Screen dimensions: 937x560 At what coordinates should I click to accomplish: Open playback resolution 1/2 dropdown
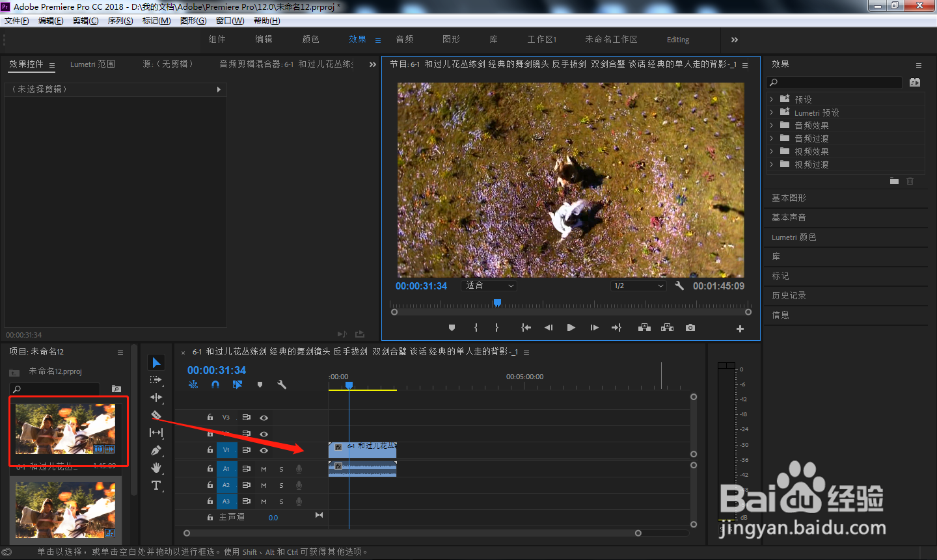[x=639, y=286]
